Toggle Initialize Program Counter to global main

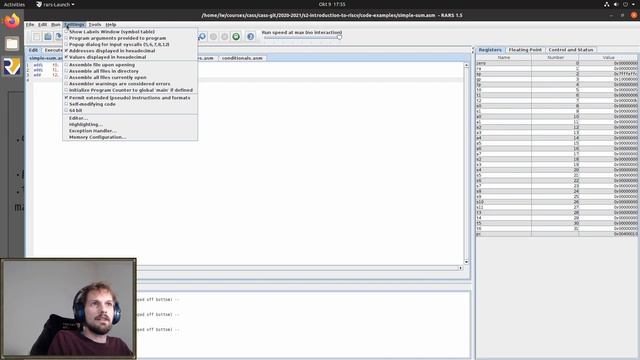(130, 90)
